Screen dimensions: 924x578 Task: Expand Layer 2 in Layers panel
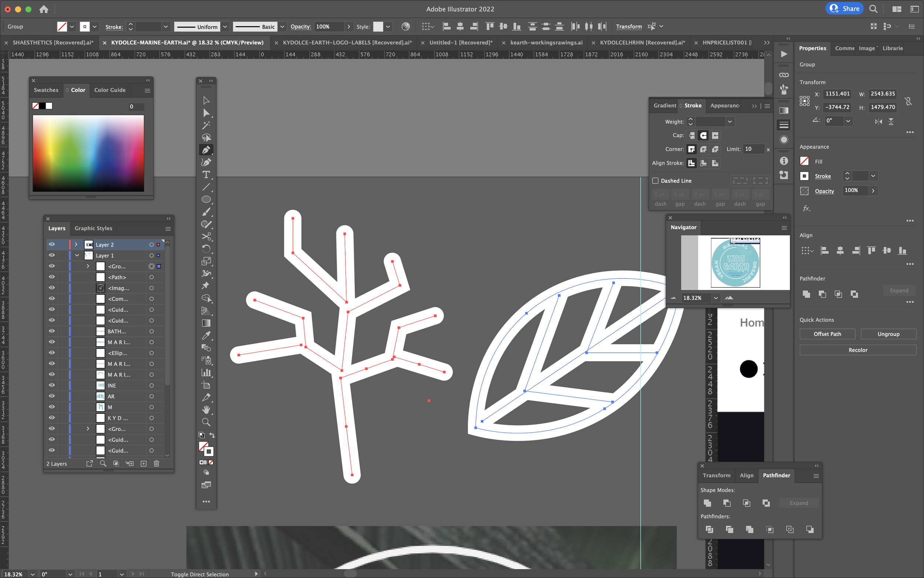click(76, 245)
